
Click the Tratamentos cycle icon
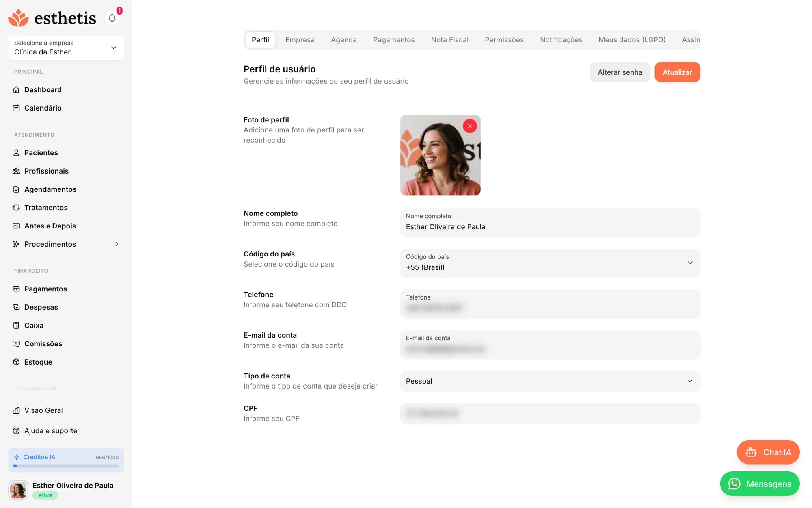(x=16, y=208)
